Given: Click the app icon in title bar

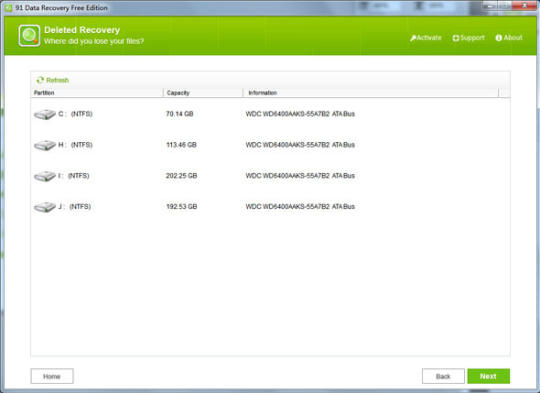Looking at the screenshot, I should coord(8,8).
